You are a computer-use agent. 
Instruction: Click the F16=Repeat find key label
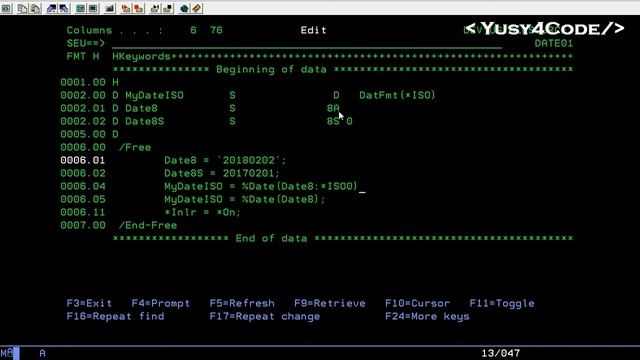pyautogui.click(x=116, y=316)
